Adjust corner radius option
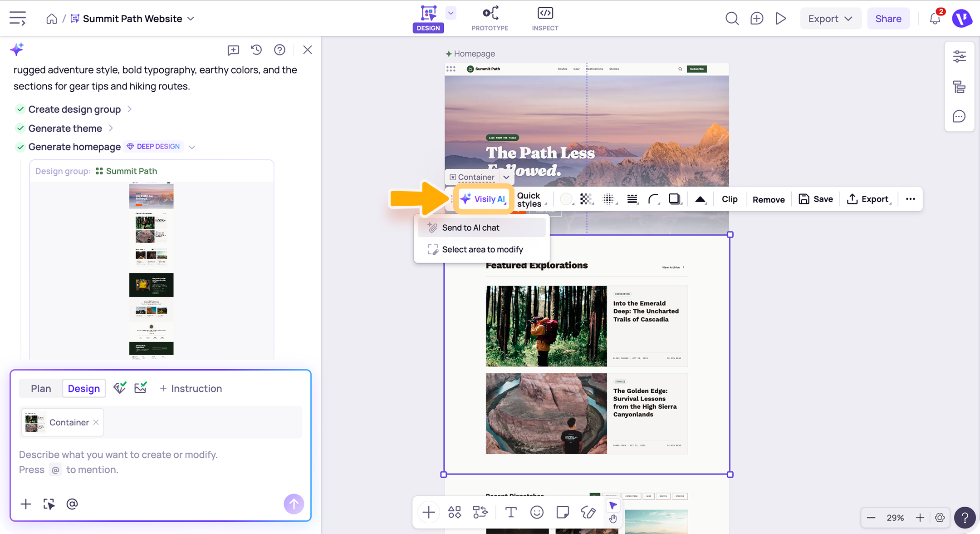Screen dimensions: 980x534 (x=654, y=199)
